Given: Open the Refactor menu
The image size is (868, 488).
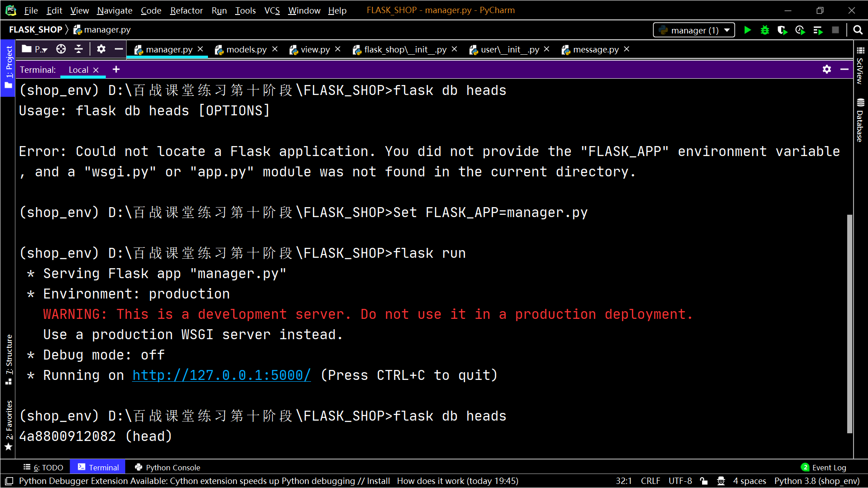Looking at the screenshot, I should click(186, 10).
